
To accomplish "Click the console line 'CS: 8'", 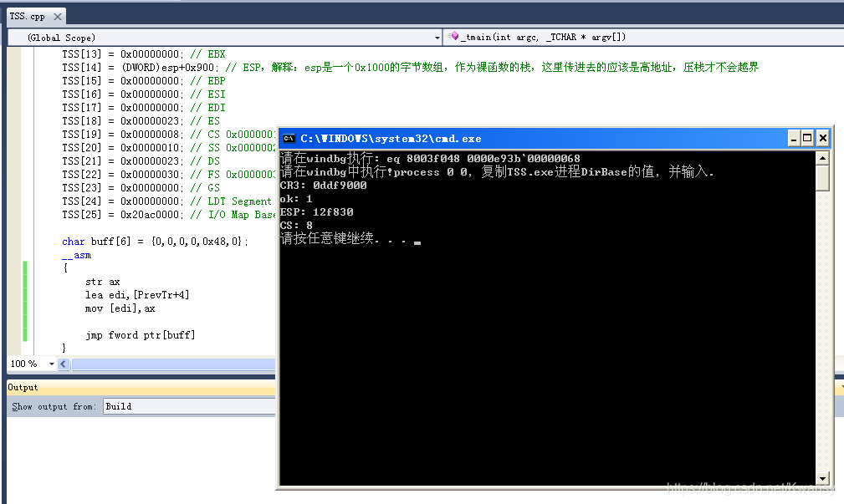I will [296, 226].
